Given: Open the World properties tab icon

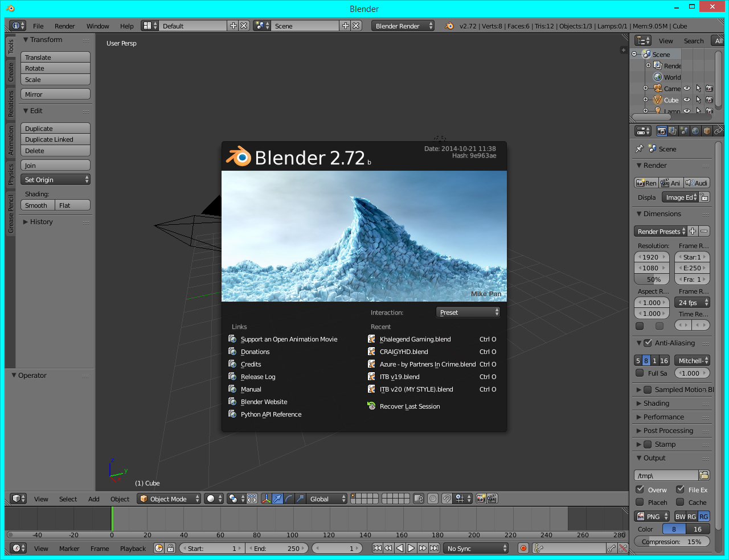Looking at the screenshot, I should [695, 131].
